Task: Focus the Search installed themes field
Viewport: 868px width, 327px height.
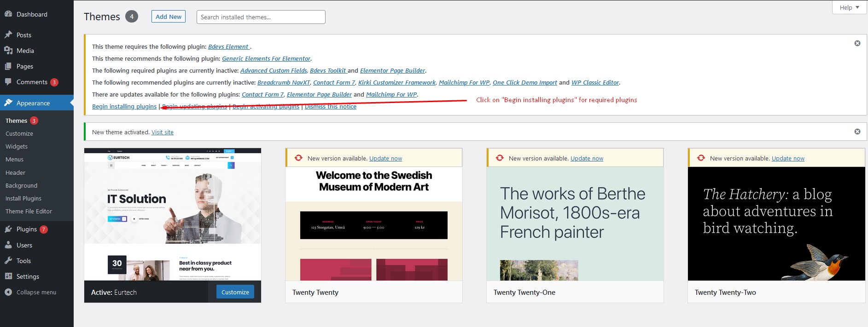Action: (261, 17)
